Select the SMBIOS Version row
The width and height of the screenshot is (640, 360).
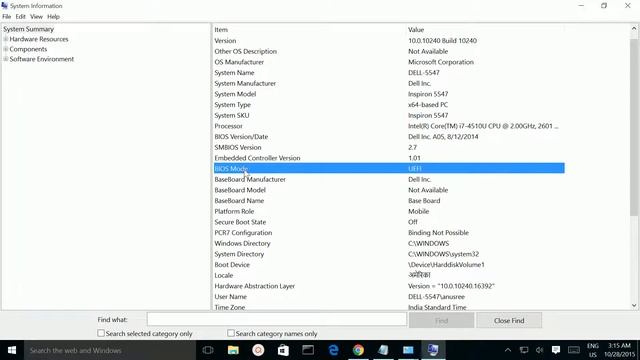(x=389, y=147)
